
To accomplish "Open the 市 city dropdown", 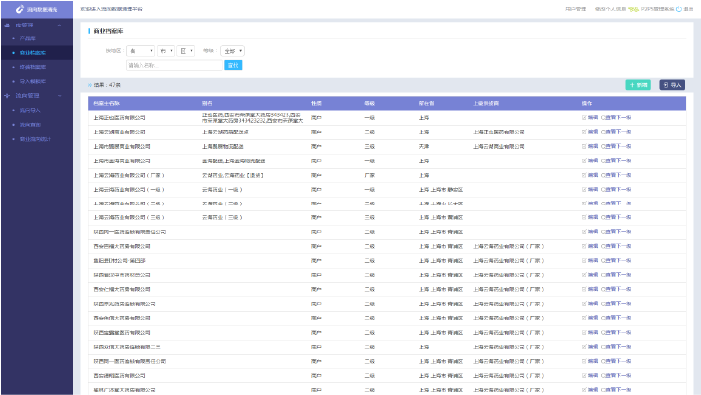I will (166, 51).
